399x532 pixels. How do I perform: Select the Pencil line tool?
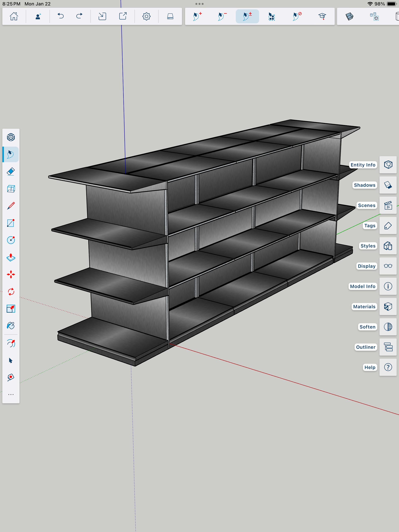(11, 206)
